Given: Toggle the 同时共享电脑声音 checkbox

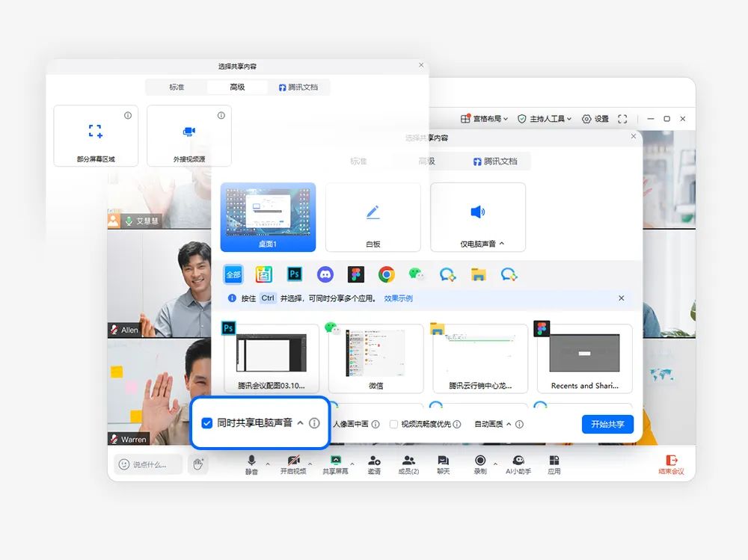Looking at the screenshot, I should click(x=206, y=423).
